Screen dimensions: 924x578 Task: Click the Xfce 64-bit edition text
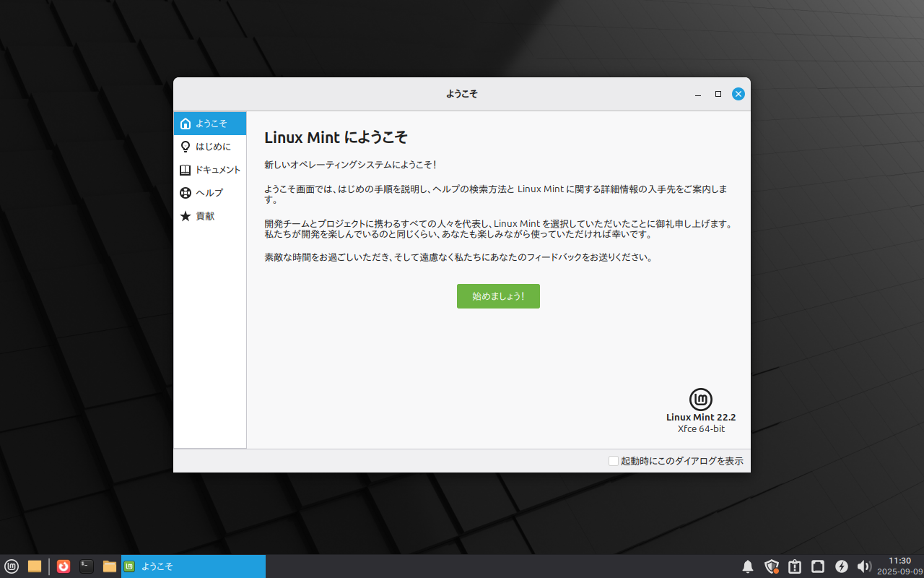pyautogui.click(x=701, y=428)
